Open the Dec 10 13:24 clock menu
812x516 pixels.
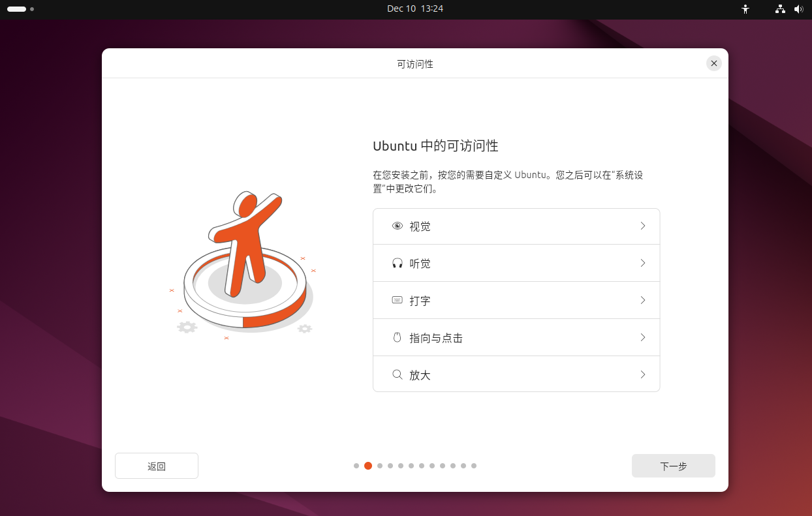(x=415, y=9)
